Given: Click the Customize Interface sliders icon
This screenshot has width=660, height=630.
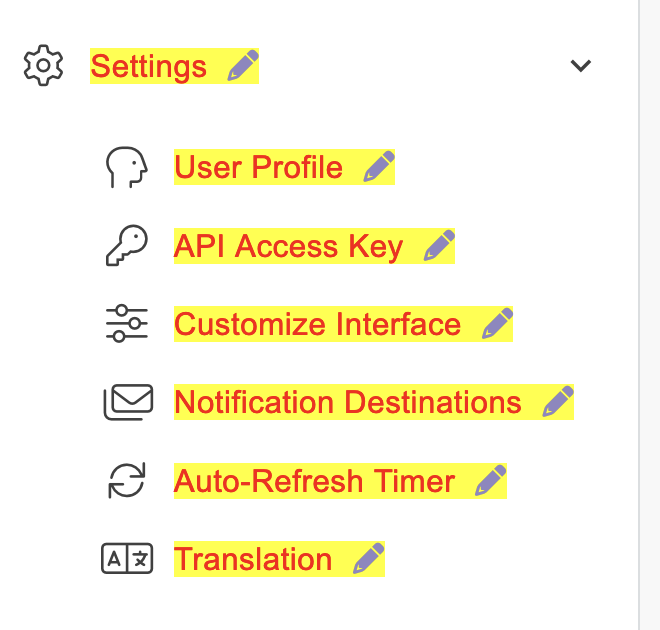Looking at the screenshot, I should (127, 324).
